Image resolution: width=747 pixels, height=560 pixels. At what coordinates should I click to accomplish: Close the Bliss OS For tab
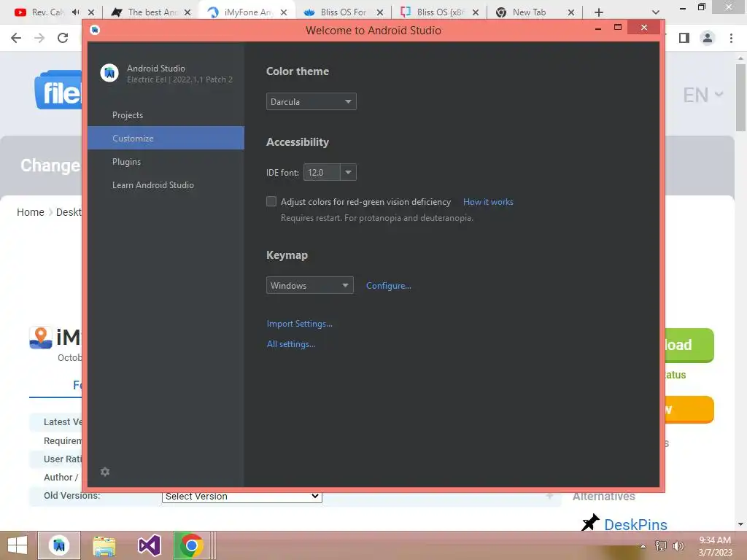tap(379, 12)
